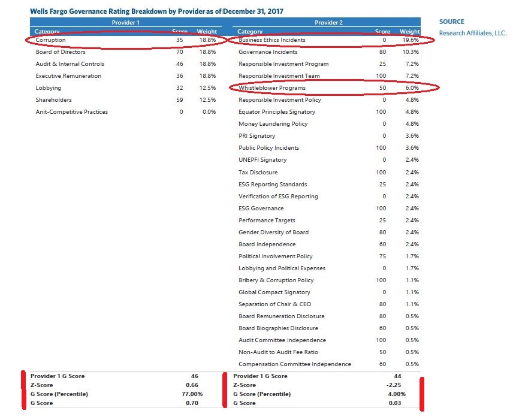
Task: Select the G Score value 44
Action: 397,376
